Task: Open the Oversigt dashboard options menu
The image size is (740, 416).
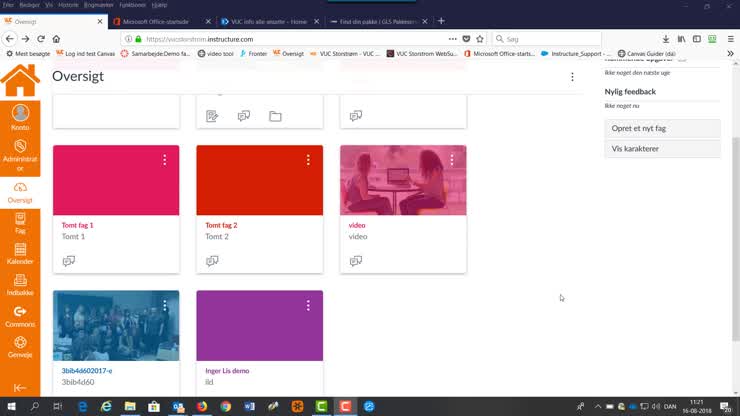Action: pyautogui.click(x=572, y=77)
